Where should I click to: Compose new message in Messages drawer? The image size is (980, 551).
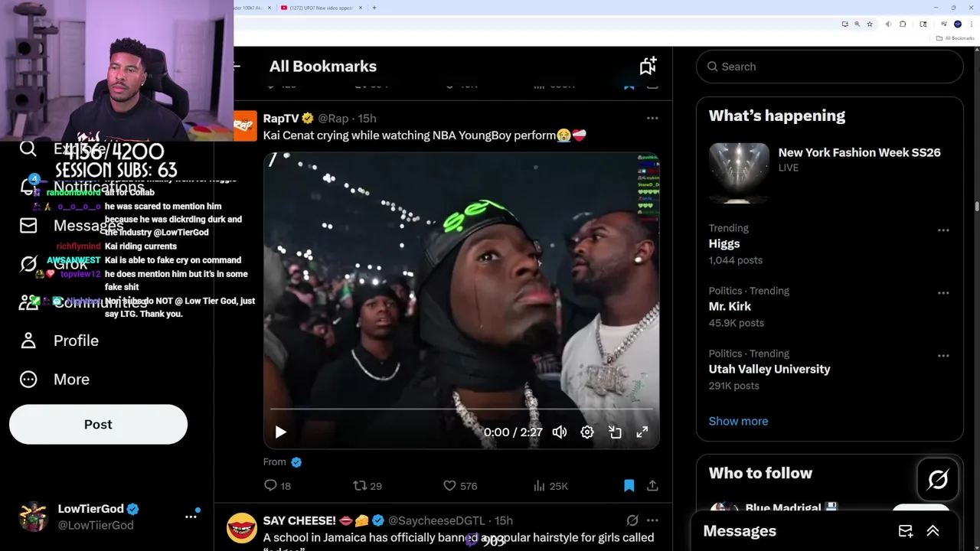coord(906,531)
